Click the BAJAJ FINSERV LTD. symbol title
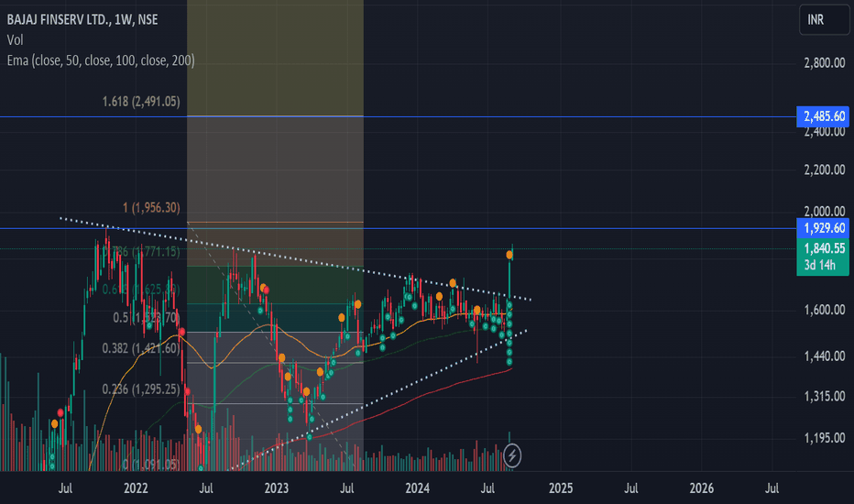 tap(82, 19)
